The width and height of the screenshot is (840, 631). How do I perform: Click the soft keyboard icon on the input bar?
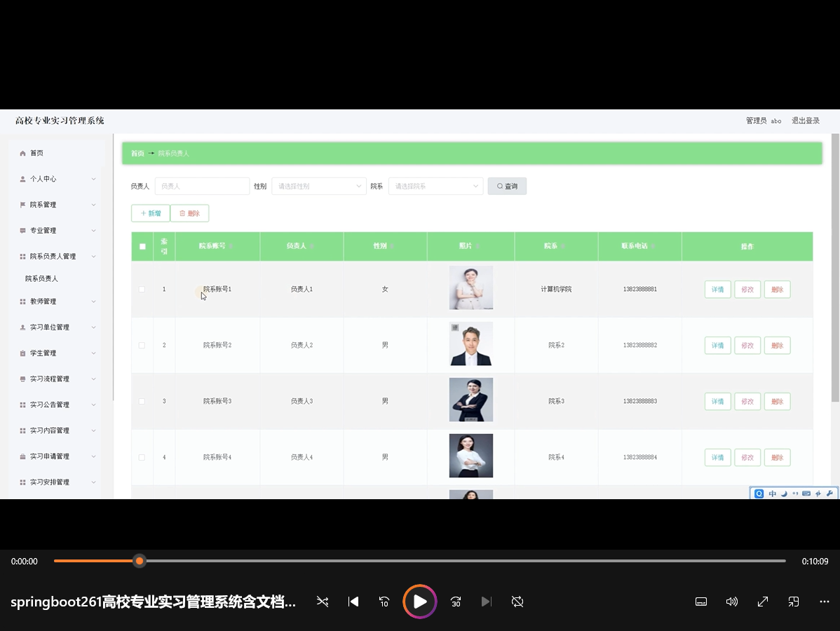pyautogui.click(x=807, y=494)
